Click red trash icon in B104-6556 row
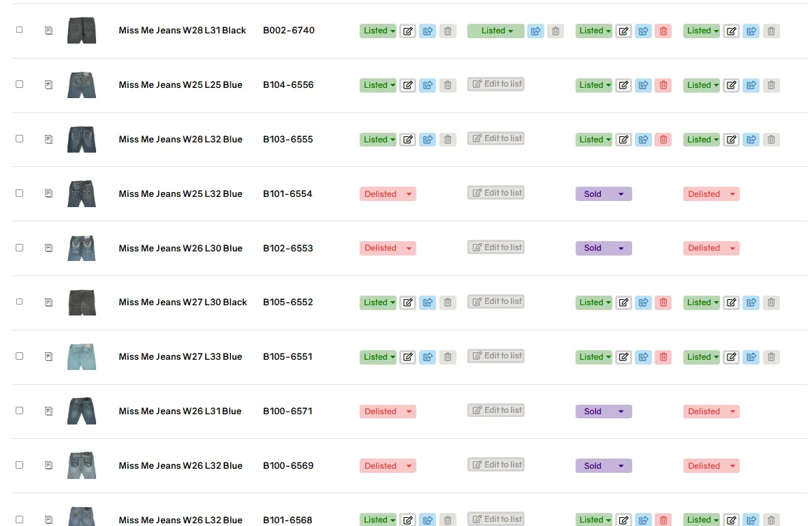The height and width of the screenshot is (526, 812). pyautogui.click(x=663, y=85)
